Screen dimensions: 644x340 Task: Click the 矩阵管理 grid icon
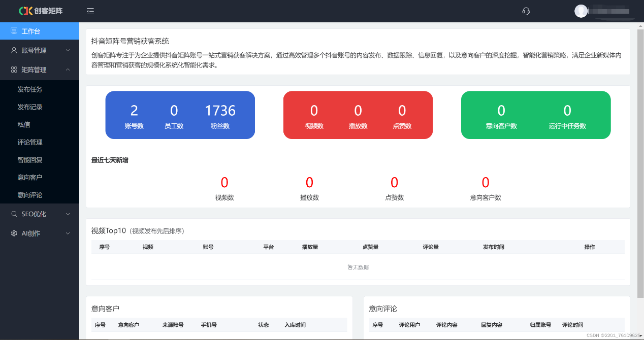click(x=13, y=70)
